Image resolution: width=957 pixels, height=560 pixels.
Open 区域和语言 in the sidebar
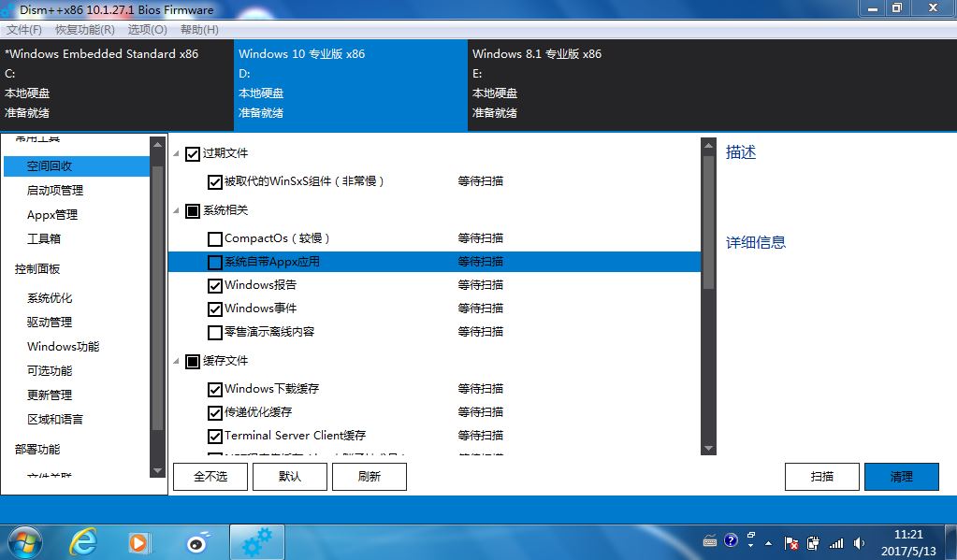tap(55, 419)
